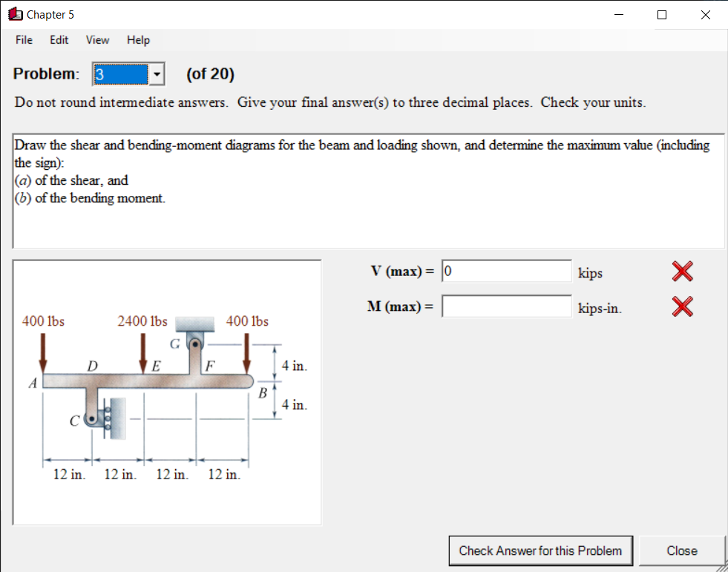728x572 pixels.
Task: Open the Edit menu
Action: tap(59, 40)
